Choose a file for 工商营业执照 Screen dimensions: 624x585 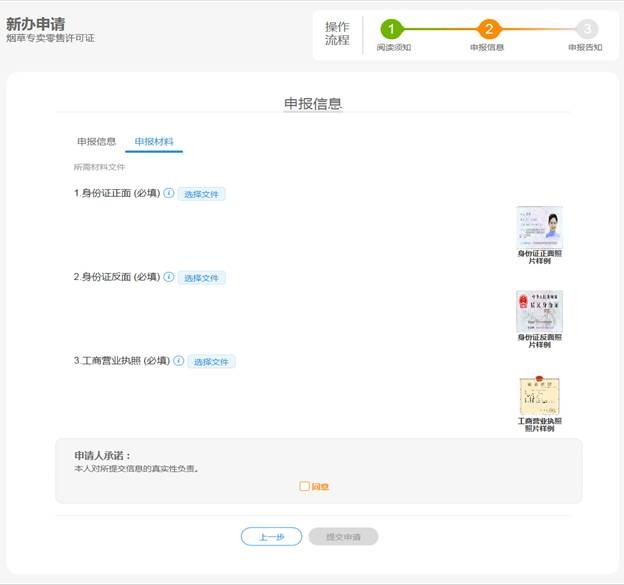pos(212,362)
